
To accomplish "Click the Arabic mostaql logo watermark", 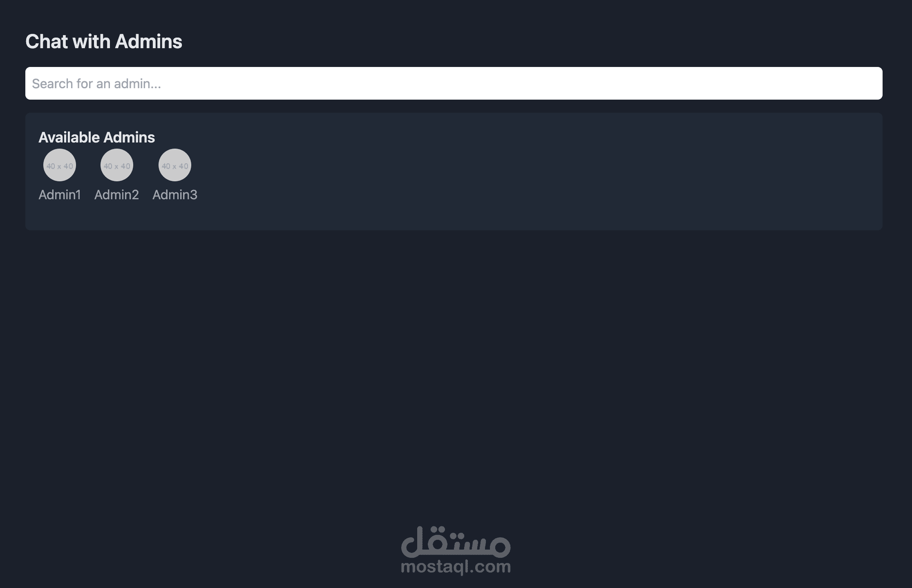I will coord(456,542).
